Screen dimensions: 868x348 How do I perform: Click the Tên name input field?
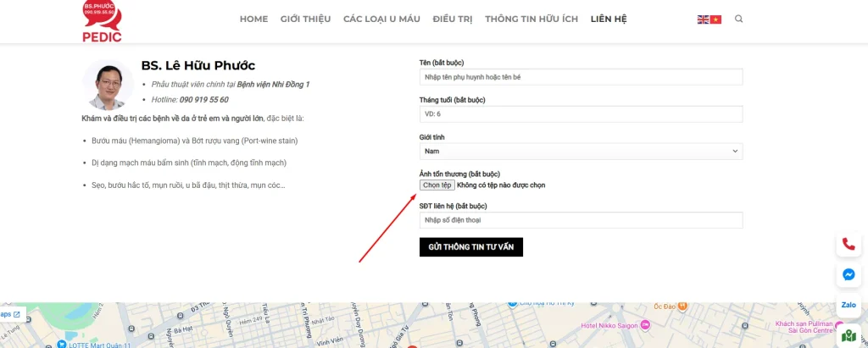581,77
